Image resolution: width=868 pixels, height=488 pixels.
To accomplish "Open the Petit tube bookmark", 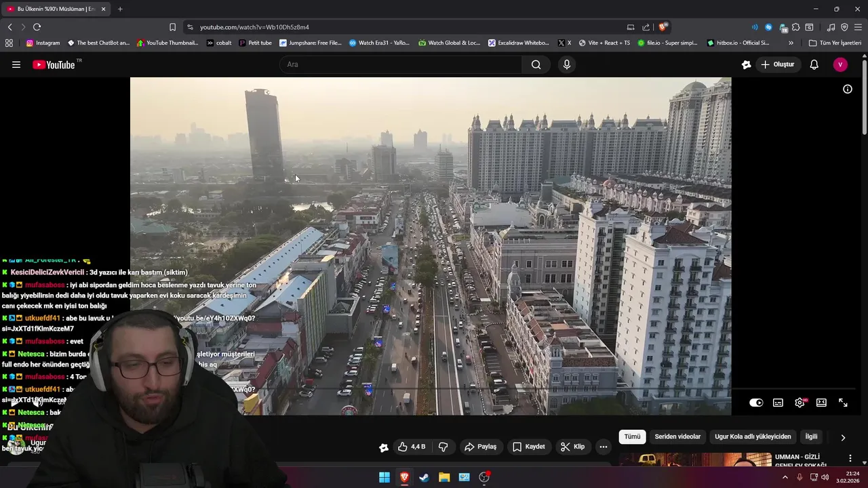I will (256, 43).
